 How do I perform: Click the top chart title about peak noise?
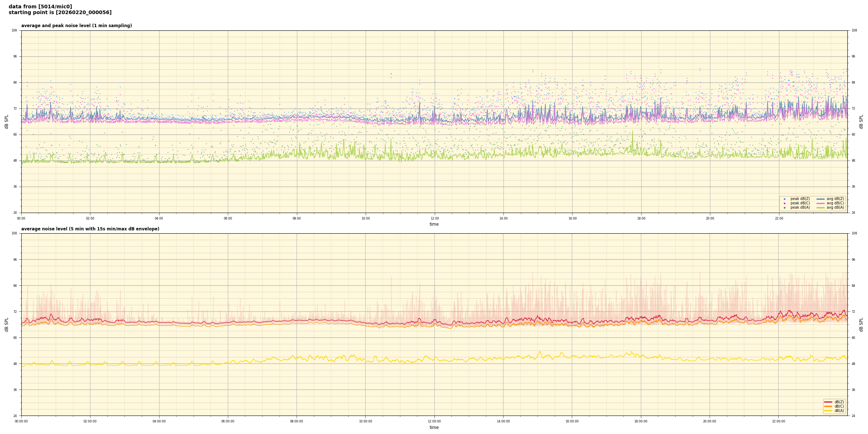click(76, 26)
